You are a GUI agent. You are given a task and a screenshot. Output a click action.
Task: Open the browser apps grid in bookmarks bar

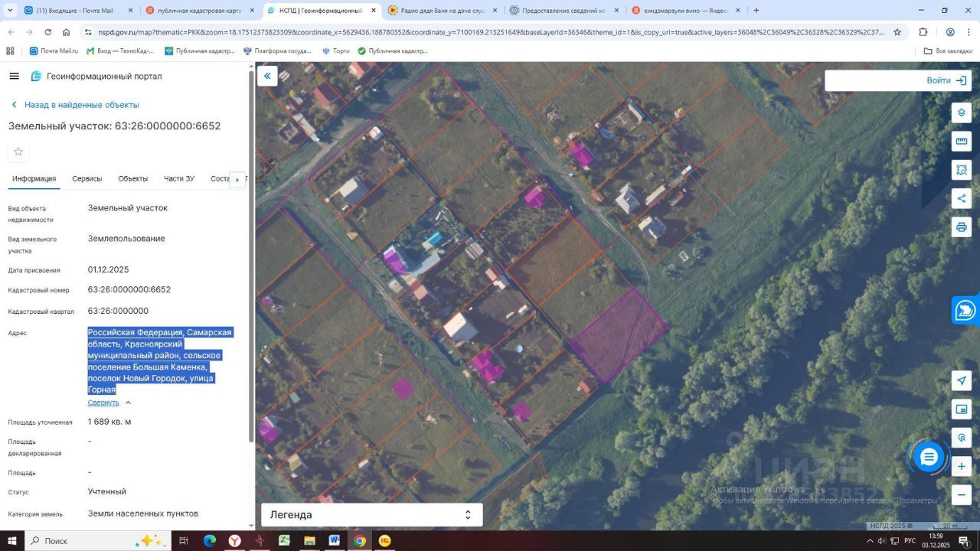coord(10,51)
